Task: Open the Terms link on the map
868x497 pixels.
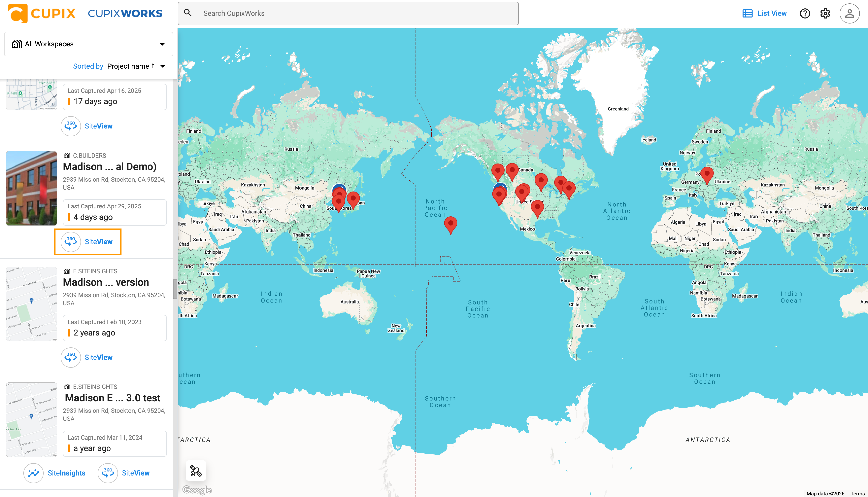Action: click(857, 494)
